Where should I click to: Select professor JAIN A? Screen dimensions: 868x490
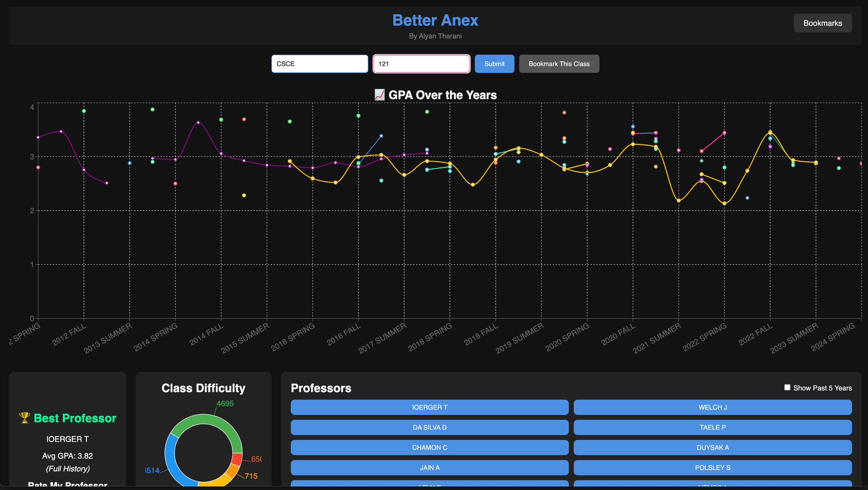click(429, 467)
